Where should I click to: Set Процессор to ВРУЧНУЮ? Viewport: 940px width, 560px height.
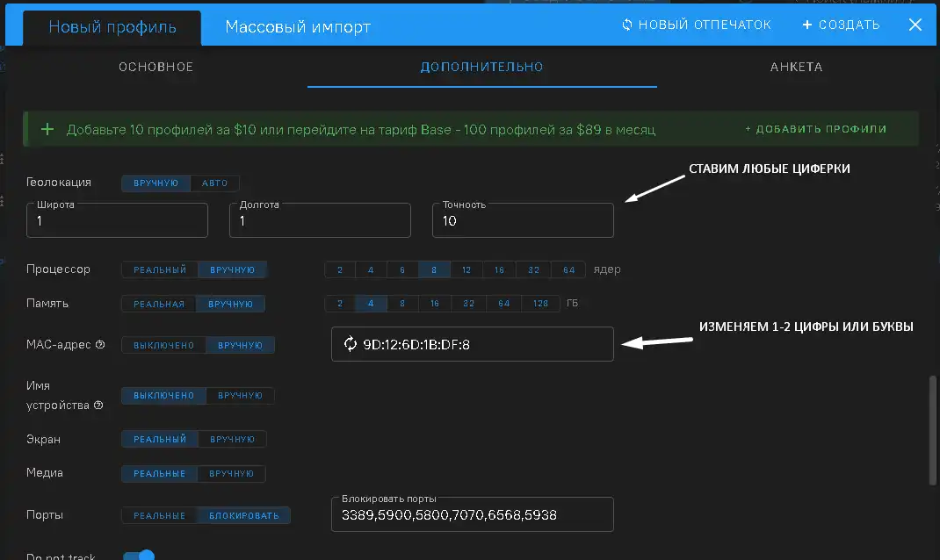click(x=233, y=270)
